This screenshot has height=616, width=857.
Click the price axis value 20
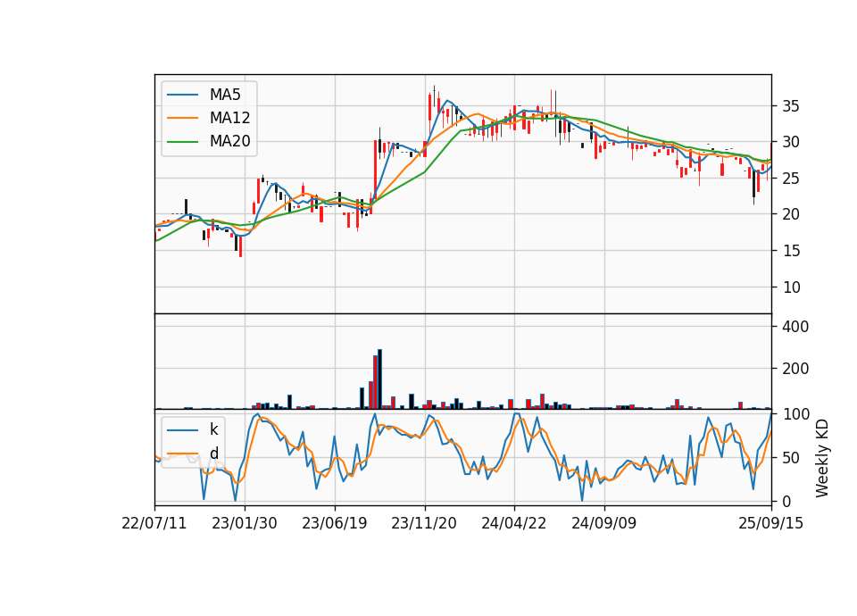pyautogui.click(x=790, y=214)
